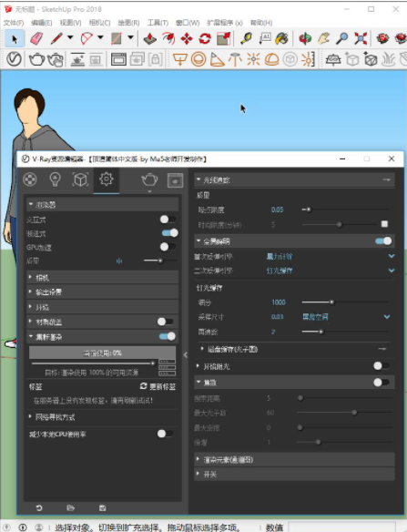Expand render elements (channels) section

[x=294, y=460]
